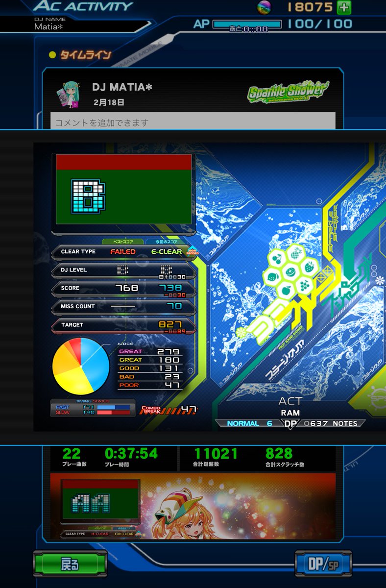Viewport: 386px width, 588px height.
Task: Click the BAD judge count row
Action: [149, 377]
